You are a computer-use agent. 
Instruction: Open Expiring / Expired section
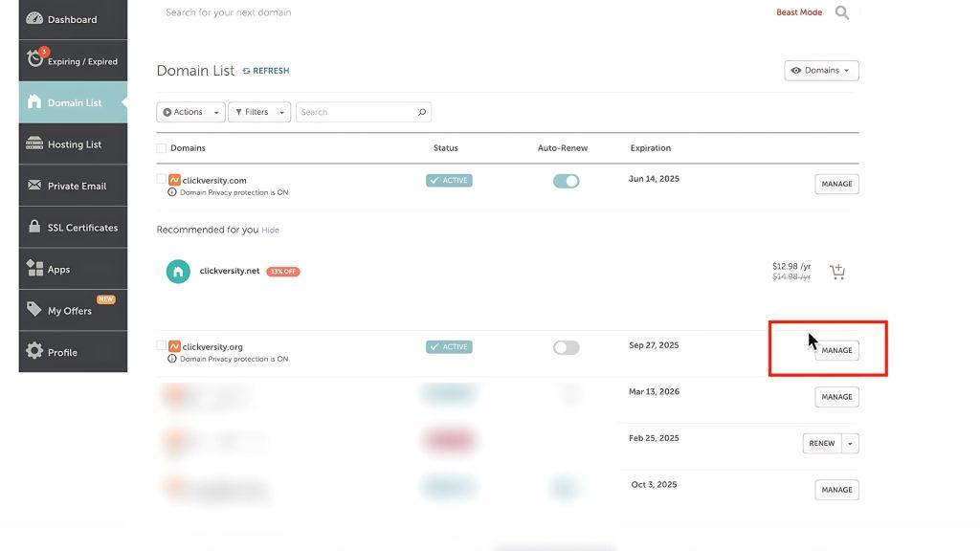[73, 60]
